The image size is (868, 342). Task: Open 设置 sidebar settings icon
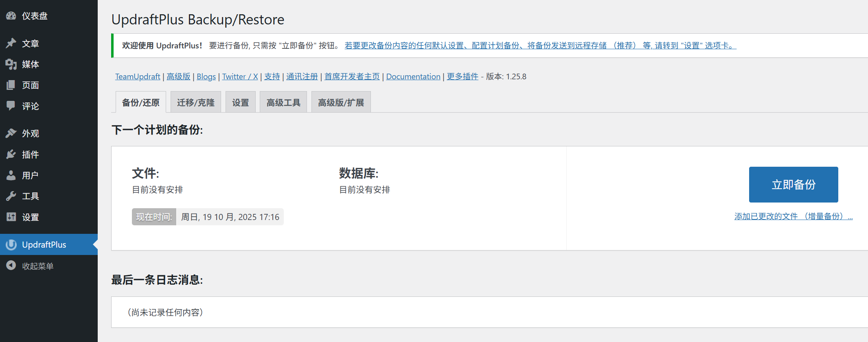pos(11,217)
